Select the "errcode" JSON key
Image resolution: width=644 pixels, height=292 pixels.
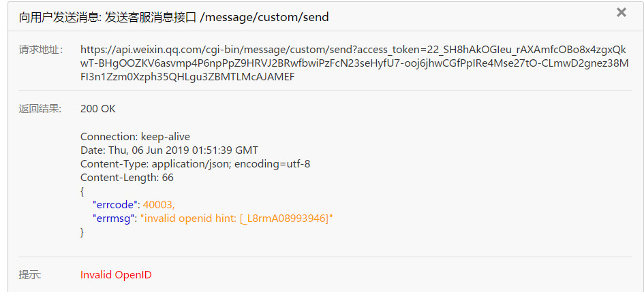click(115, 205)
